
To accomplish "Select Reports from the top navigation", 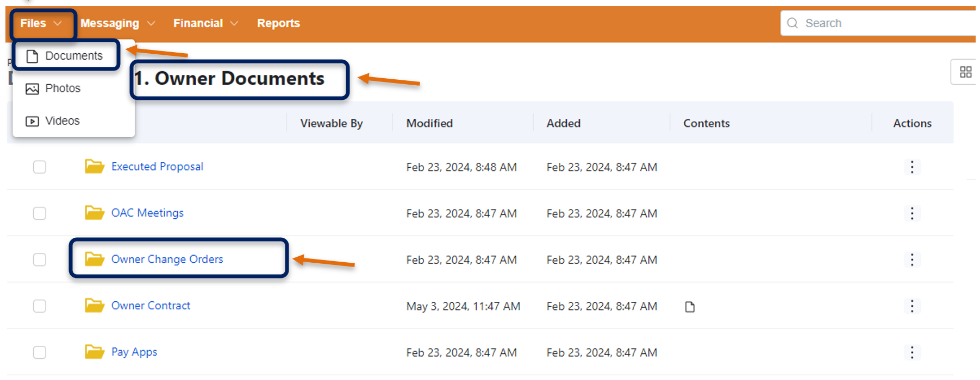I will (x=278, y=23).
